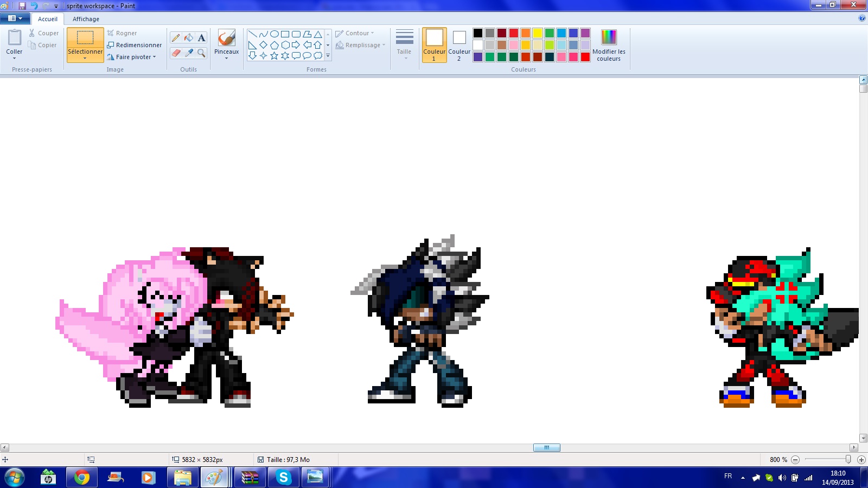Open Modifier les couleurs editor
This screenshot has height=488, width=868.
(609, 45)
